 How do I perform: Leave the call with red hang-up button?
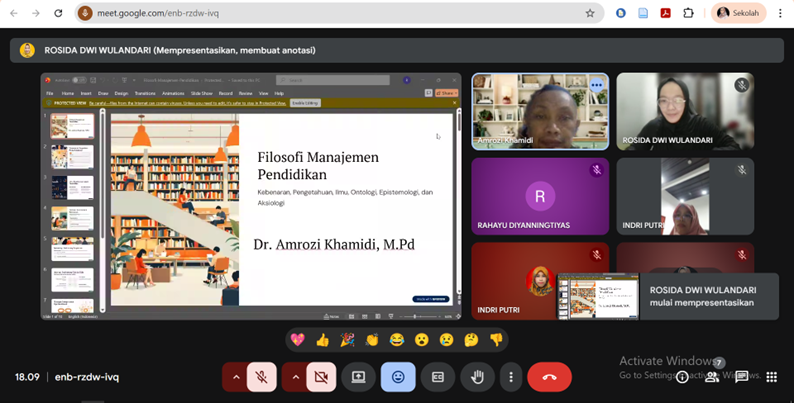click(549, 377)
